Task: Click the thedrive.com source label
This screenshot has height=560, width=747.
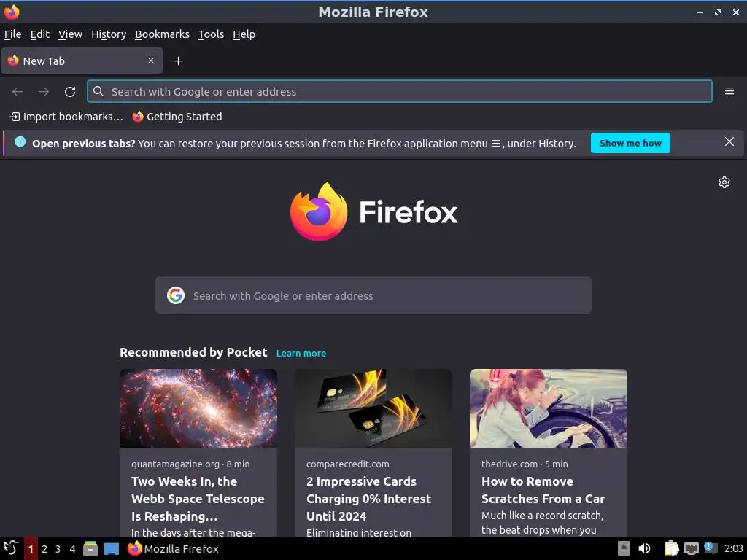Action: 509,464
